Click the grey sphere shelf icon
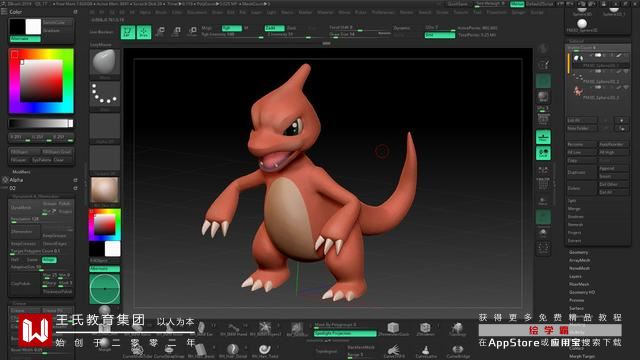Image resolution: width=640 pixels, height=360 pixels. point(543,96)
